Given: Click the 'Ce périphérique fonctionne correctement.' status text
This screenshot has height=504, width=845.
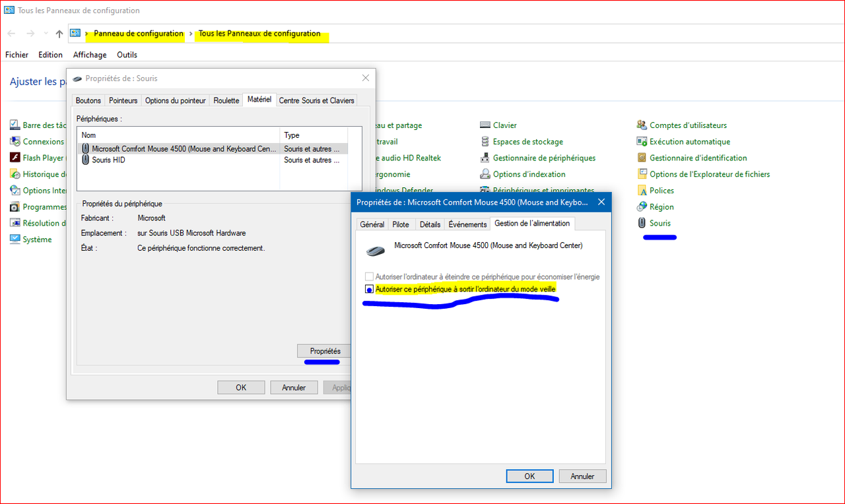Looking at the screenshot, I should (x=201, y=249).
